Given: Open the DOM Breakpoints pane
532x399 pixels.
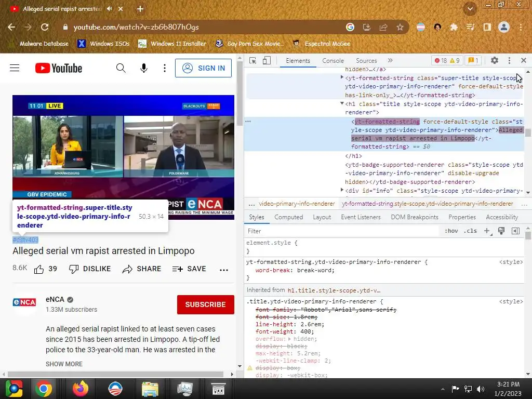Looking at the screenshot, I should coord(415,217).
